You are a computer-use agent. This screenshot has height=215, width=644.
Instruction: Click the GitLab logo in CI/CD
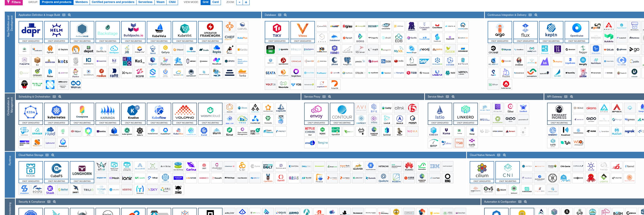(x=609, y=50)
